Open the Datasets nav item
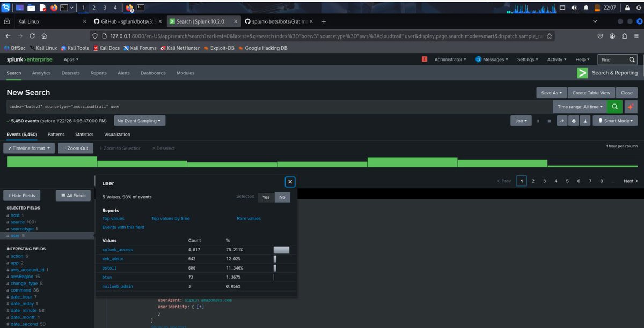This screenshot has width=644, height=328. [x=70, y=73]
